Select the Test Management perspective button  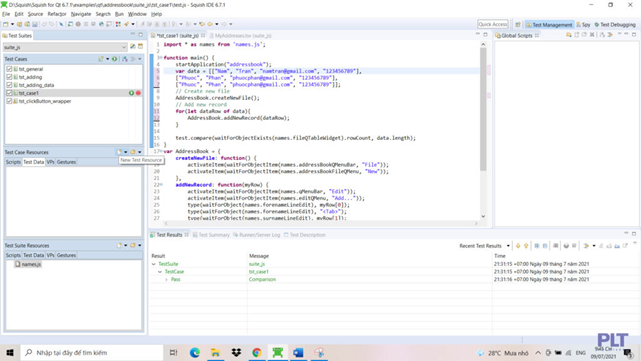coord(549,25)
